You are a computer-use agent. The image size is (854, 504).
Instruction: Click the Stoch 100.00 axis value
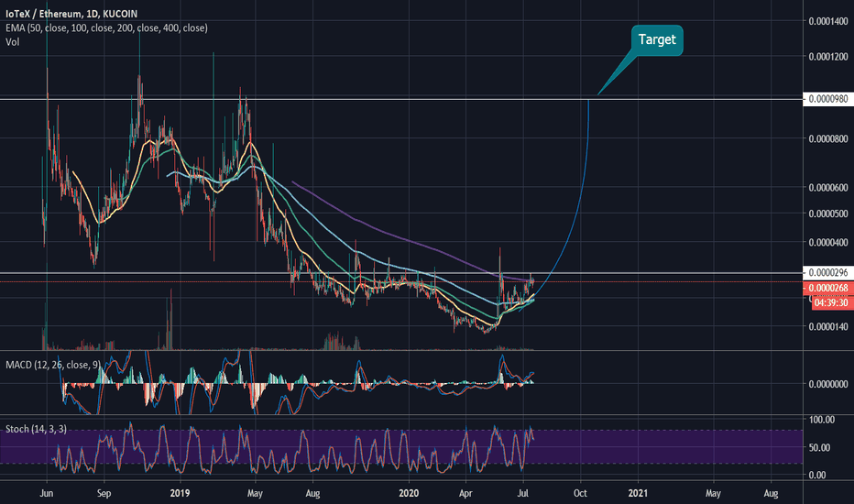822,420
